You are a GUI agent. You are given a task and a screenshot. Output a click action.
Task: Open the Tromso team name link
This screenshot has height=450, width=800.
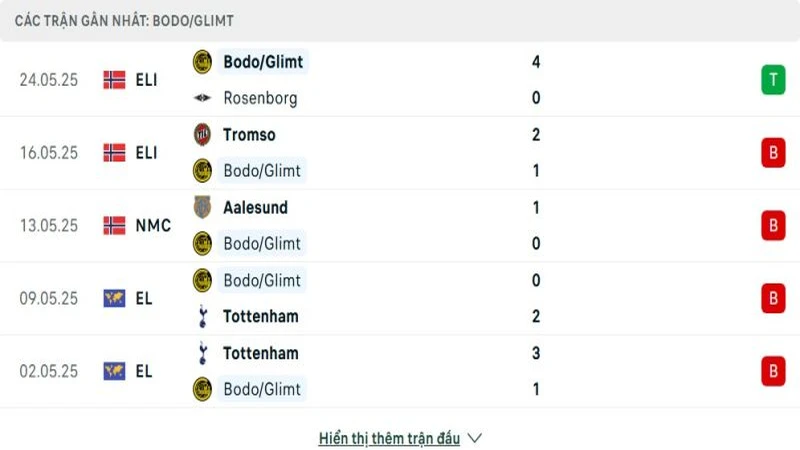pos(249,134)
